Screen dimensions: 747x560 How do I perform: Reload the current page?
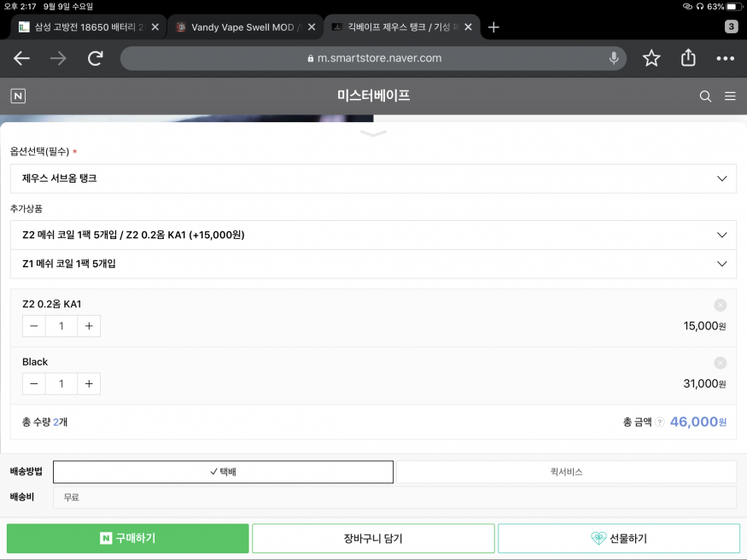pos(96,58)
